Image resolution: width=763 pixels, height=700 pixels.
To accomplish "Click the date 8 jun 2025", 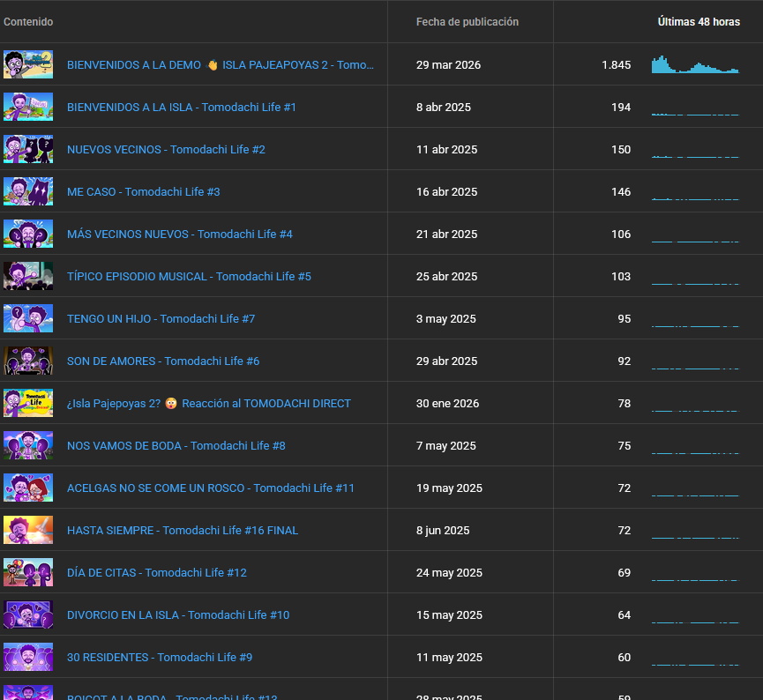I will point(443,530).
